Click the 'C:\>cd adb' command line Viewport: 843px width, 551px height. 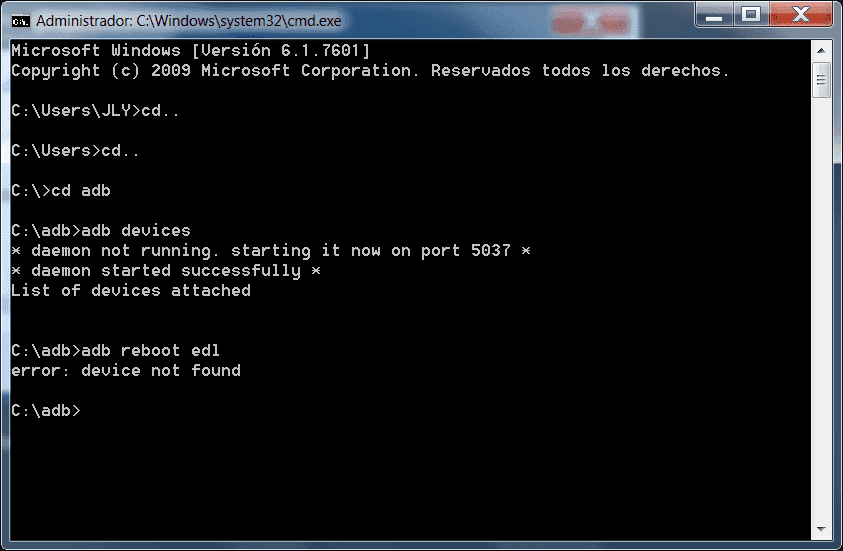(61, 191)
